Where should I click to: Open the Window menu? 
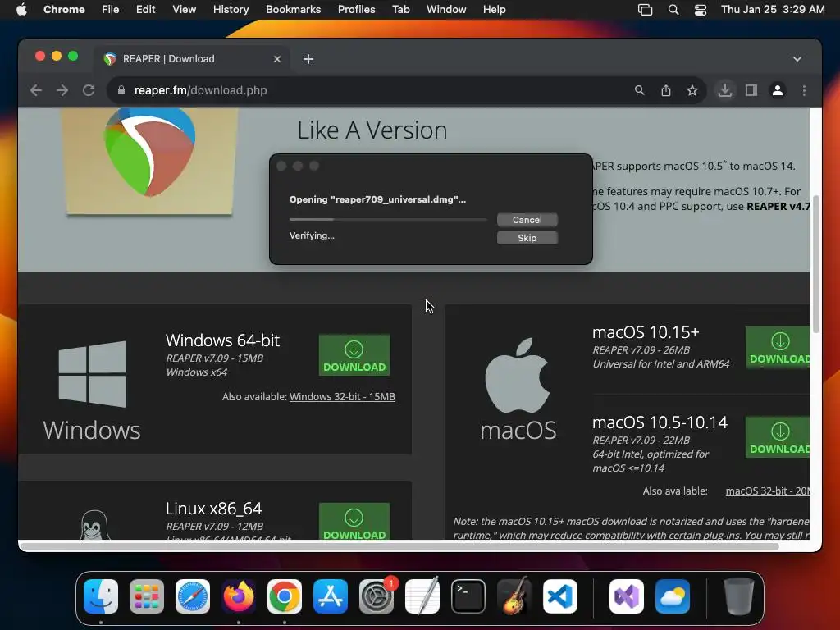(x=446, y=10)
